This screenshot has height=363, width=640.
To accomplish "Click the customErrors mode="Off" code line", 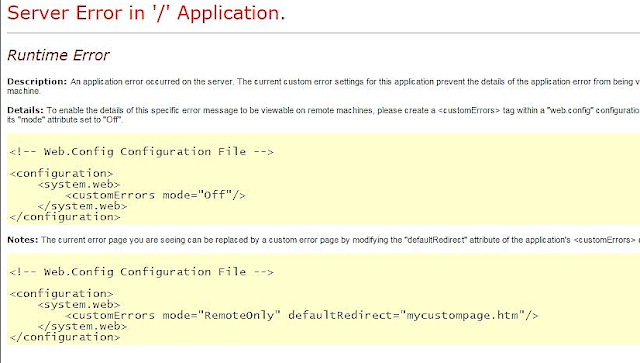I will pos(155,195).
